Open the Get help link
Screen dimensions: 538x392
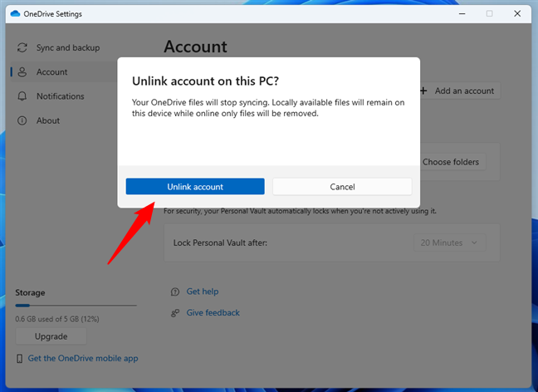pos(203,292)
